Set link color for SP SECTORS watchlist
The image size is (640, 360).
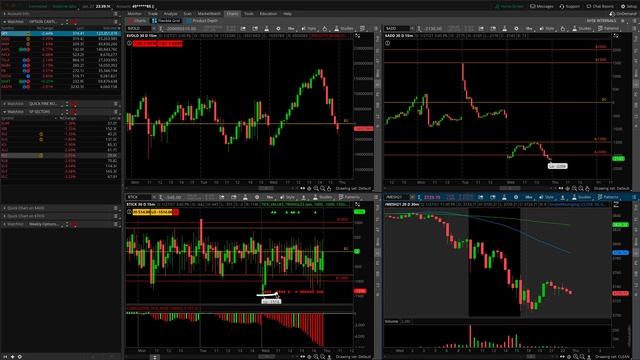[73, 111]
